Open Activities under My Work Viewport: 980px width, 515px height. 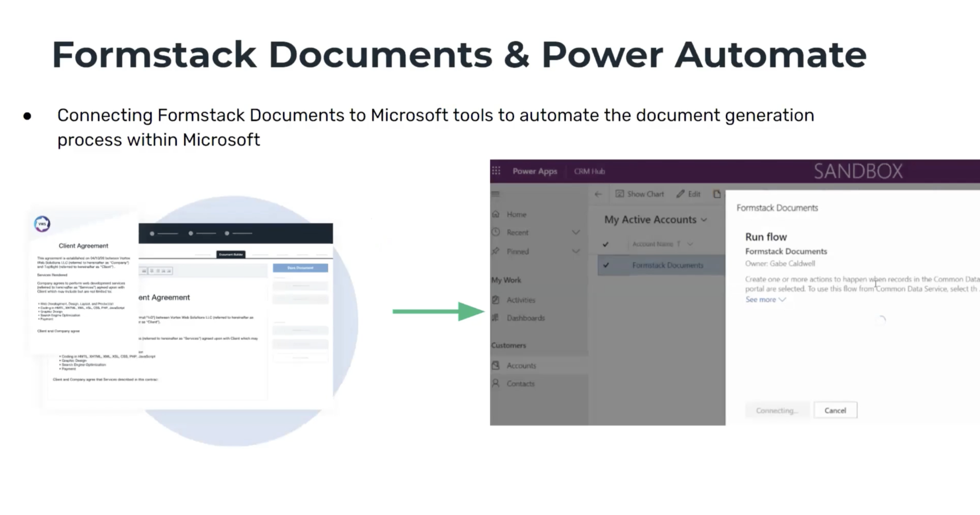521,300
